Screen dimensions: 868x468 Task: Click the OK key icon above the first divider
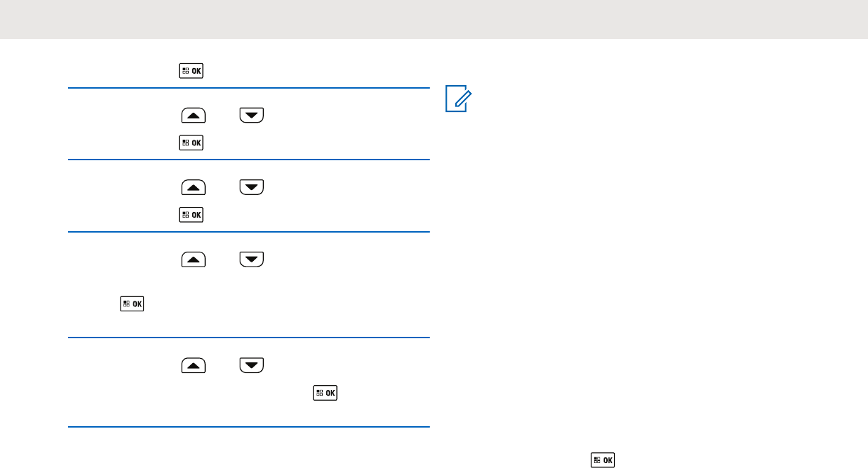click(191, 71)
